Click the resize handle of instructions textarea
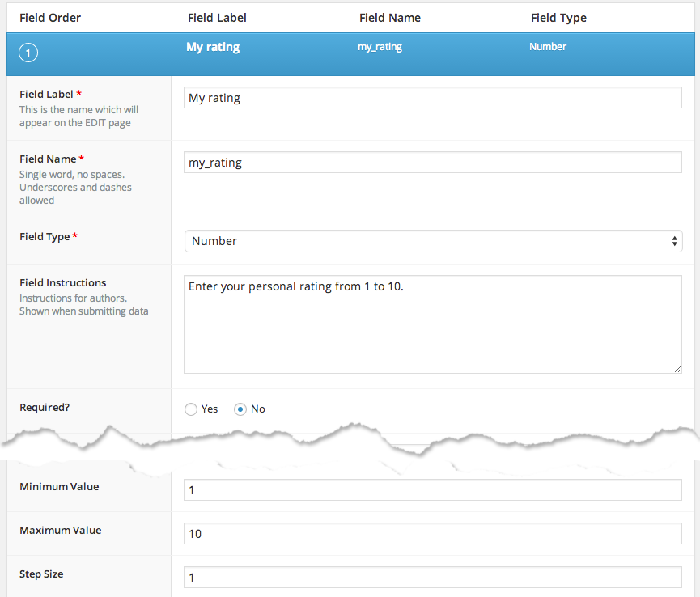 point(677,369)
